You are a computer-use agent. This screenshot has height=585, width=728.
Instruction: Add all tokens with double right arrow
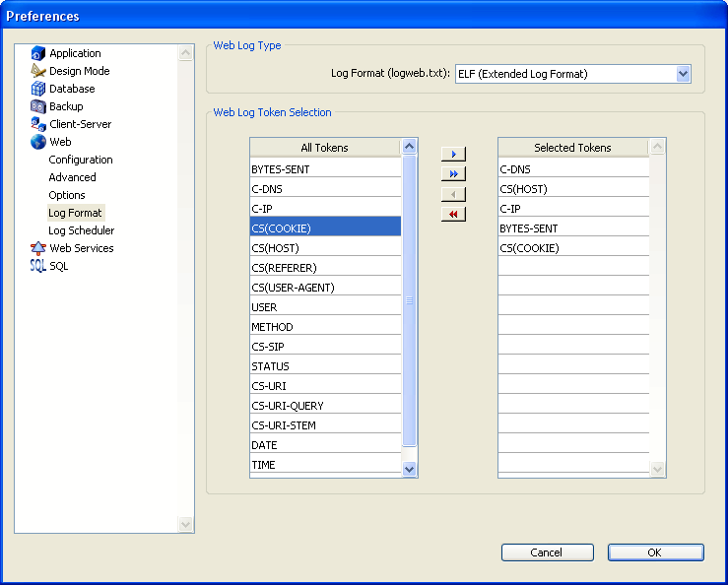click(453, 174)
